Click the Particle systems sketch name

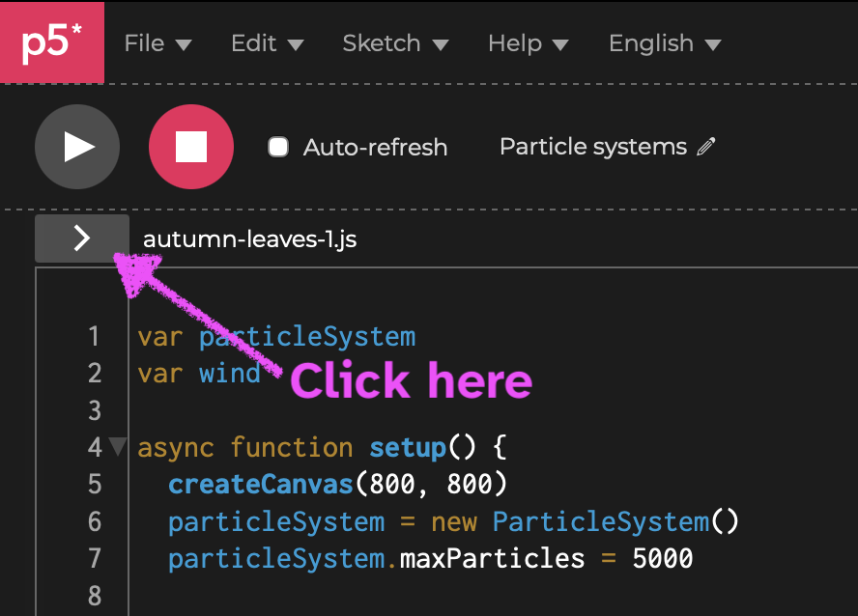(593, 147)
